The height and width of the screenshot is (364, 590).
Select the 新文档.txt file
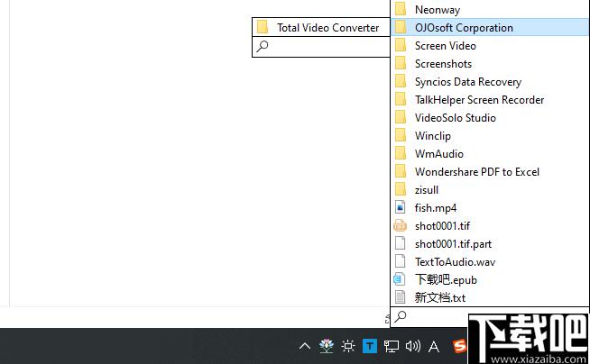click(x=490, y=298)
